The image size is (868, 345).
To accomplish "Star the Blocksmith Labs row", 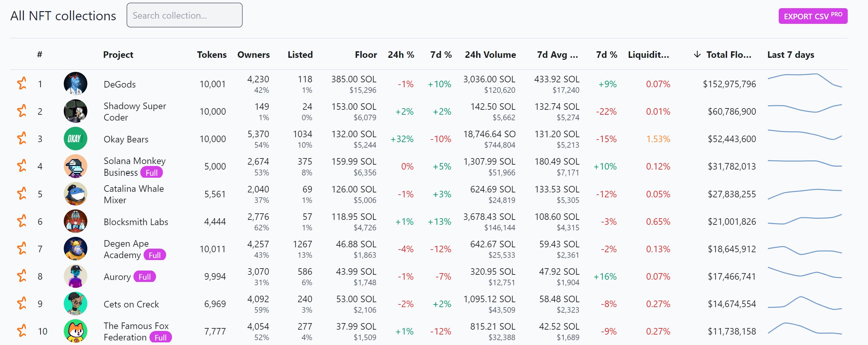I will point(22,221).
